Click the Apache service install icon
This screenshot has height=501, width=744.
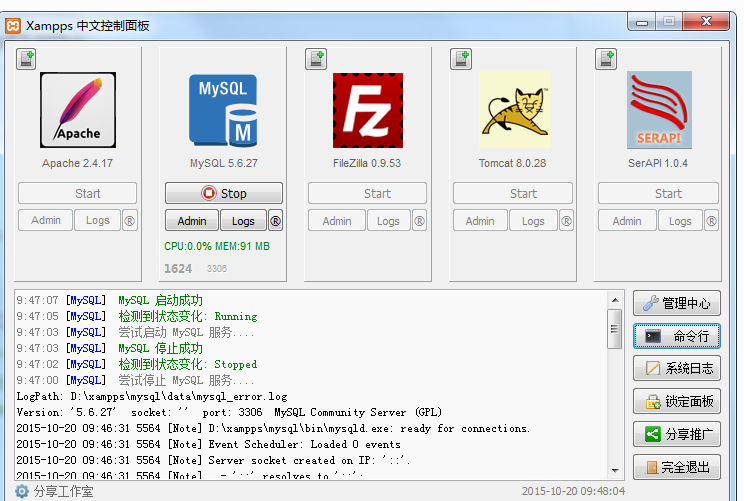26,59
